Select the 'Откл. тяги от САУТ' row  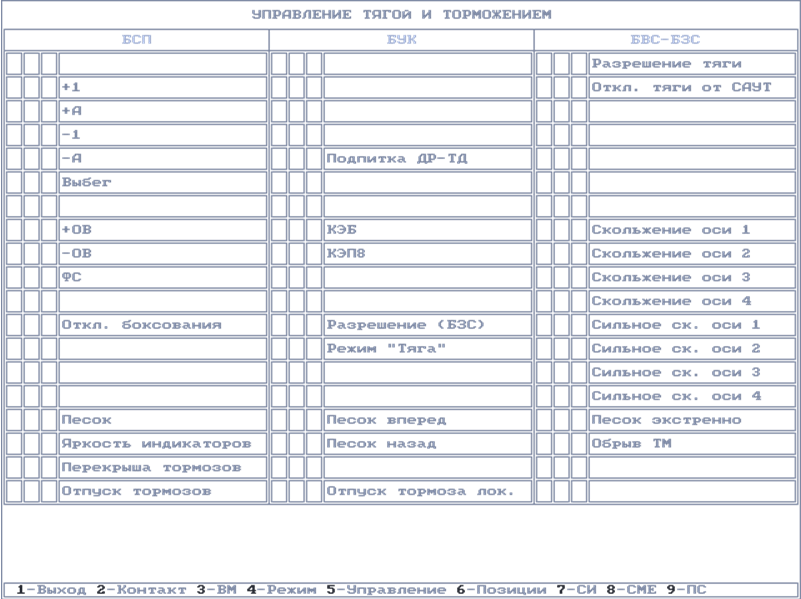coord(692,87)
